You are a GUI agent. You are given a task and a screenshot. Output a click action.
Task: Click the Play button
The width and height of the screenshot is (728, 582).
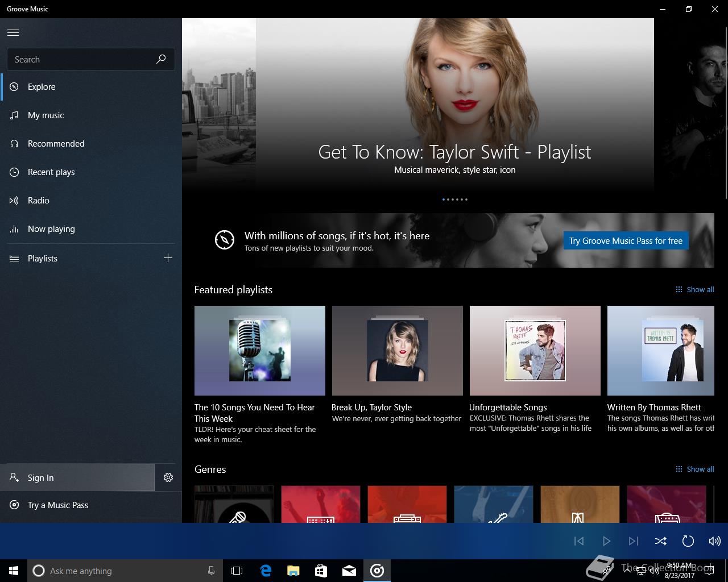[606, 541]
